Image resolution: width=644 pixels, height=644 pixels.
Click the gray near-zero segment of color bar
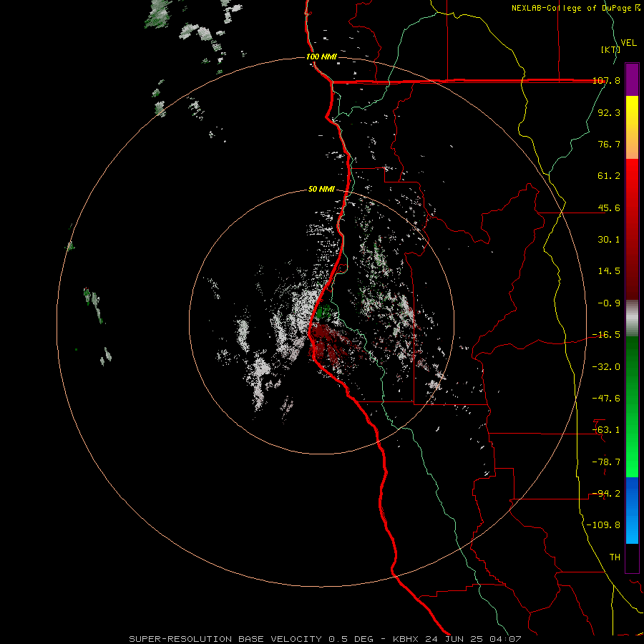[x=632, y=318]
